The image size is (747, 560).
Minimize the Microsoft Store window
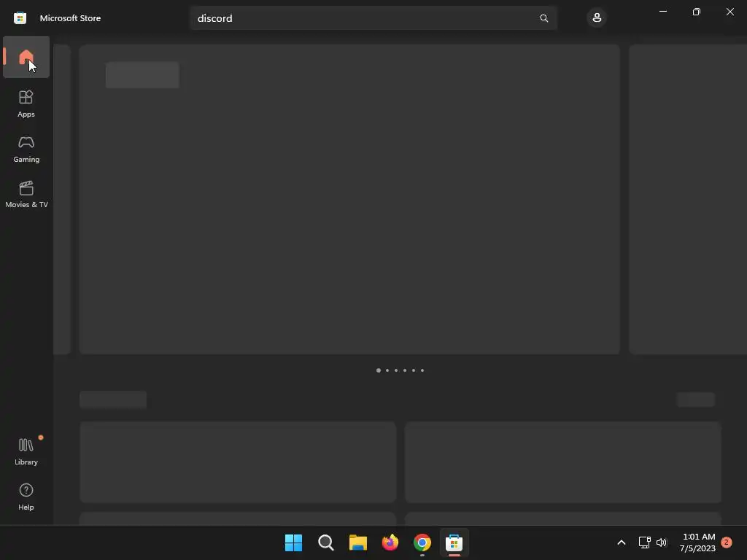tap(662, 12)
